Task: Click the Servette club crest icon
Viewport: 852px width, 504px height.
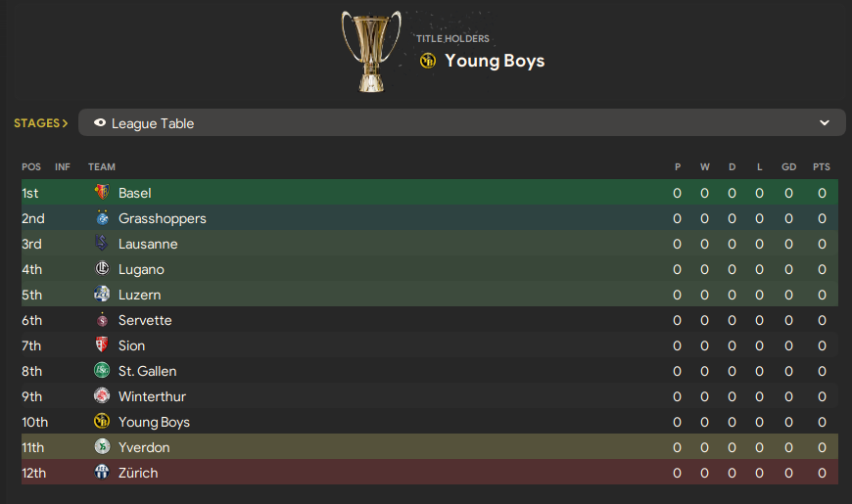Action: coord(101,320)
